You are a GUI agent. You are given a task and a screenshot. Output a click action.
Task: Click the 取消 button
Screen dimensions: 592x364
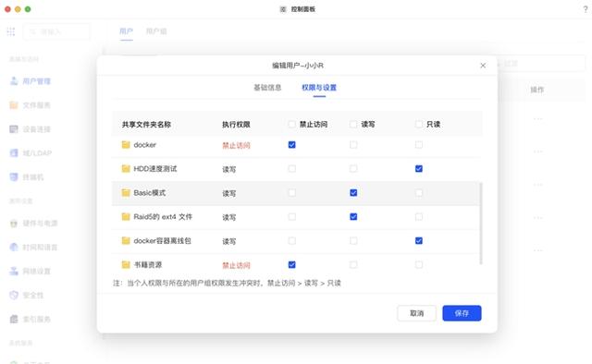pos(417,313)
